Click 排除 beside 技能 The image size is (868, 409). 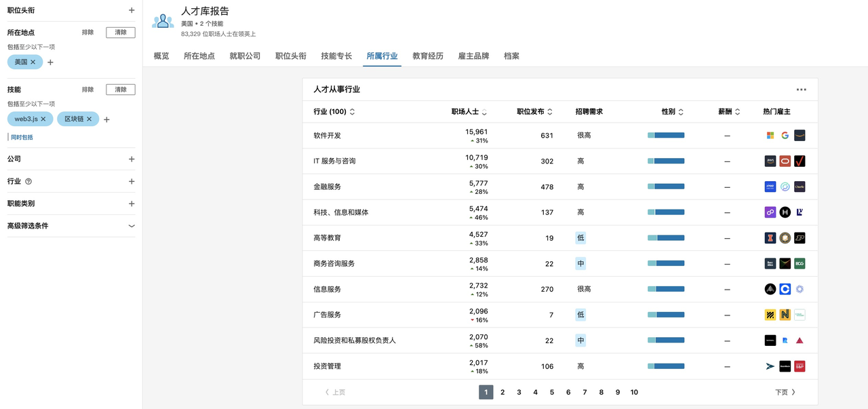click(87, 90)
